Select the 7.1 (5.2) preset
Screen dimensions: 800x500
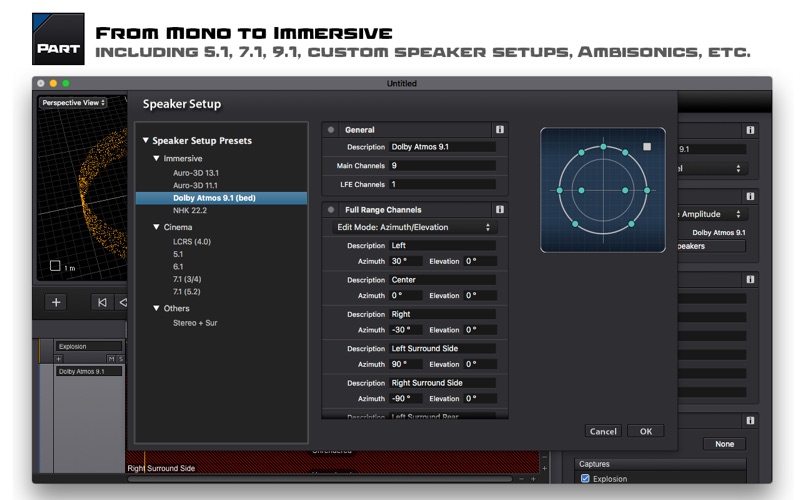[186, 292]
